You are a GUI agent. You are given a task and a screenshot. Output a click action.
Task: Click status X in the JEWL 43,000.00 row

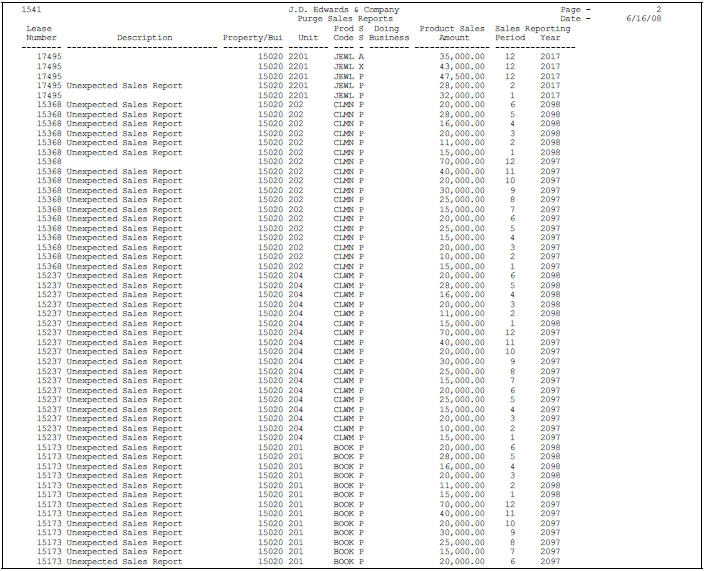pyautogui.click(x=361, y=66)
